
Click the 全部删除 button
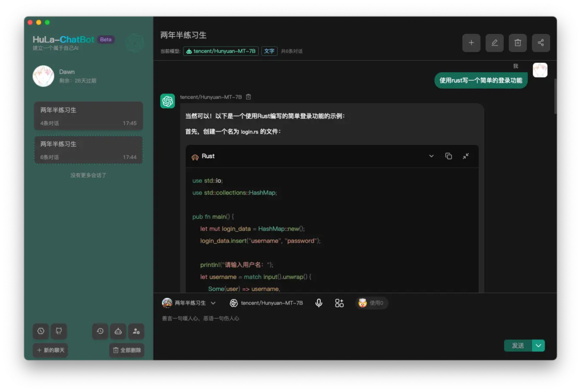[x=127, y=350]
